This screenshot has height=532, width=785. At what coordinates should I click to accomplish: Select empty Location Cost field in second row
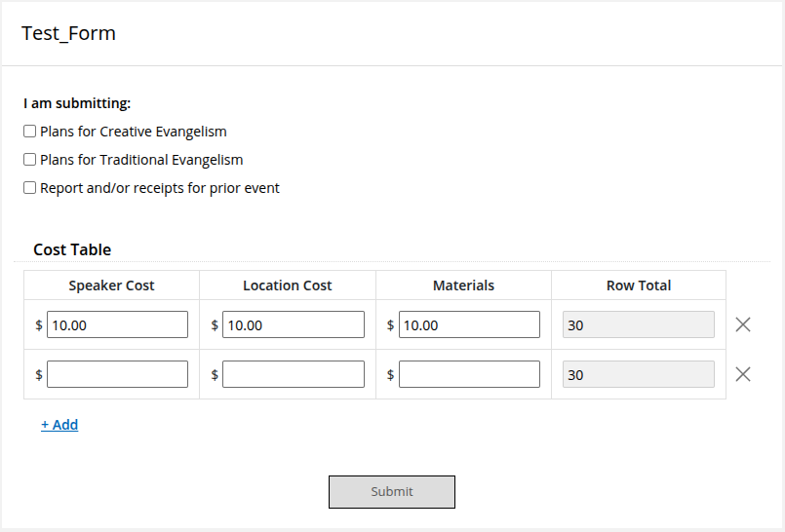(293, 374)
